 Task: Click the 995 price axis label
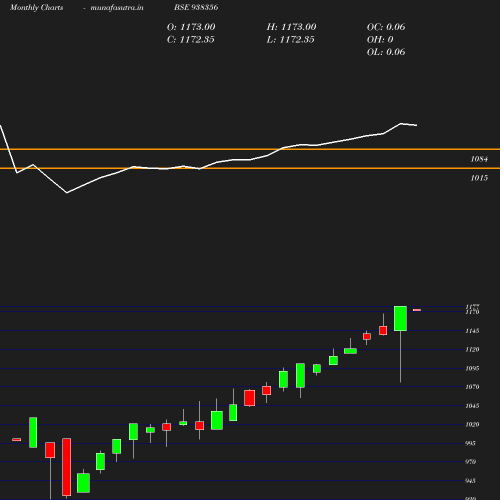[x=470, y=443]
